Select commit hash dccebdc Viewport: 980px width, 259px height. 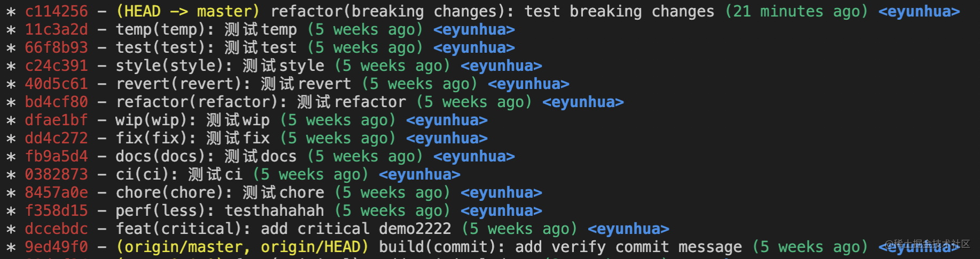[x=56, y=229]
